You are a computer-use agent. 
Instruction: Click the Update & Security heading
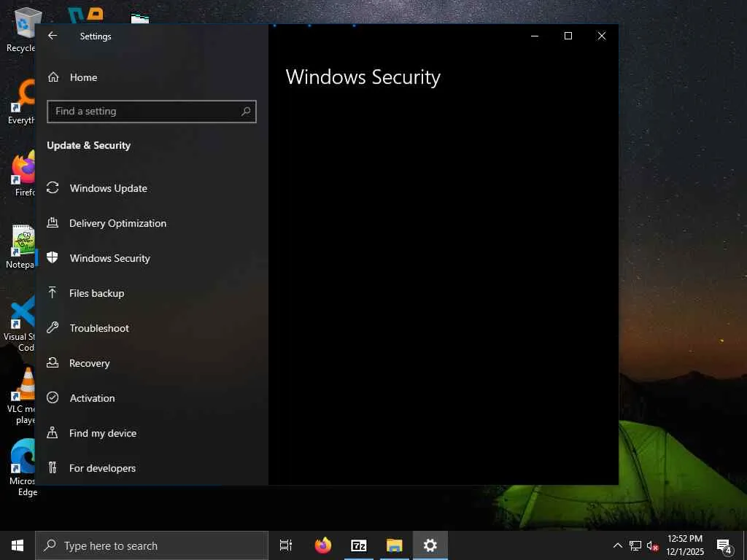click(88, 145)
